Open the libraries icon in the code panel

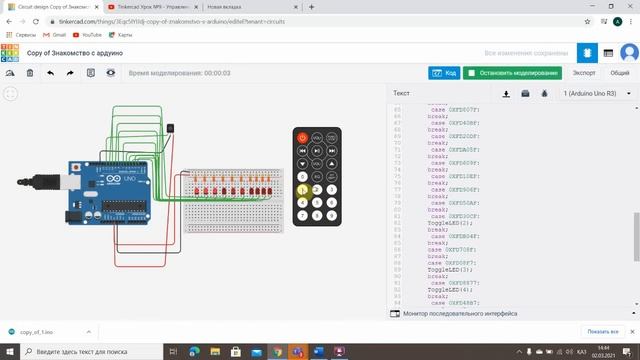525,94
